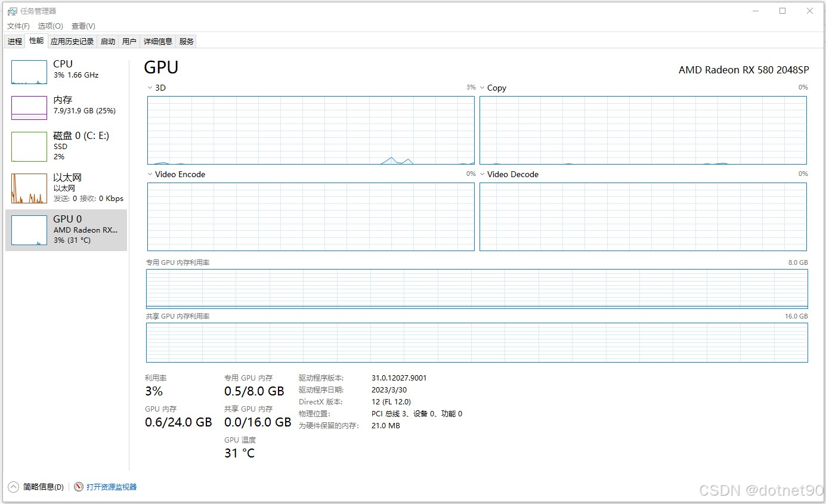The image size is (826, 504).
Task: Open the Video Decode engine dropdown chevron
Action: (x=482, y=174)
